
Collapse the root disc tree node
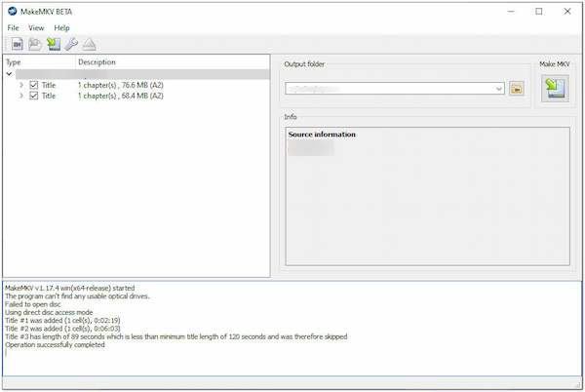(x=9, y=74)
